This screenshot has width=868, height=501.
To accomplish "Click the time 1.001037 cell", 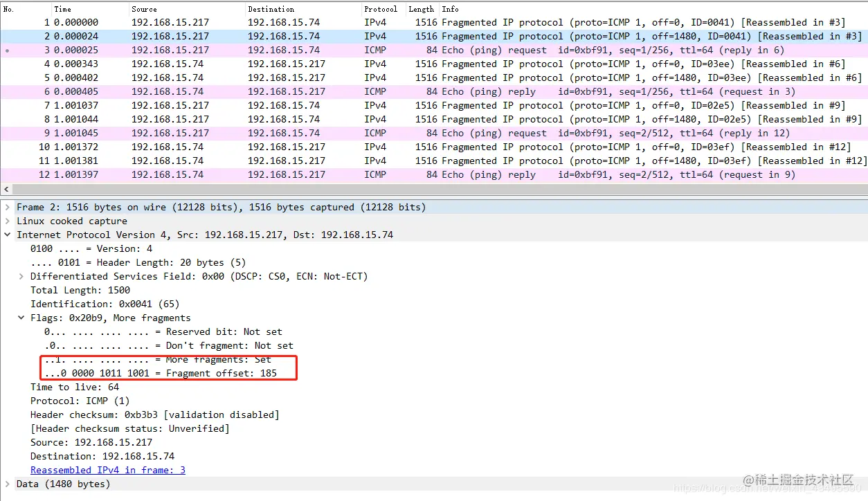I will coord(76,105).
